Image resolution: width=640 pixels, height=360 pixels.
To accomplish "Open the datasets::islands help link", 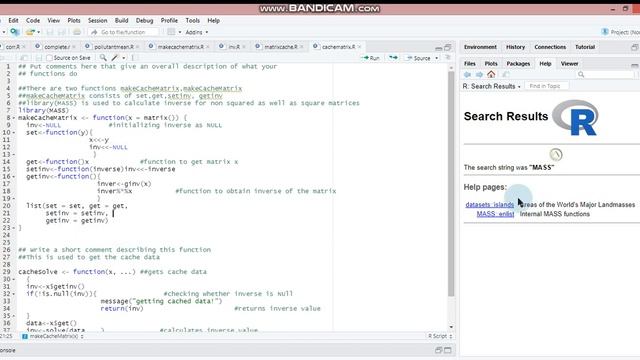I will (x=489, y=204).
